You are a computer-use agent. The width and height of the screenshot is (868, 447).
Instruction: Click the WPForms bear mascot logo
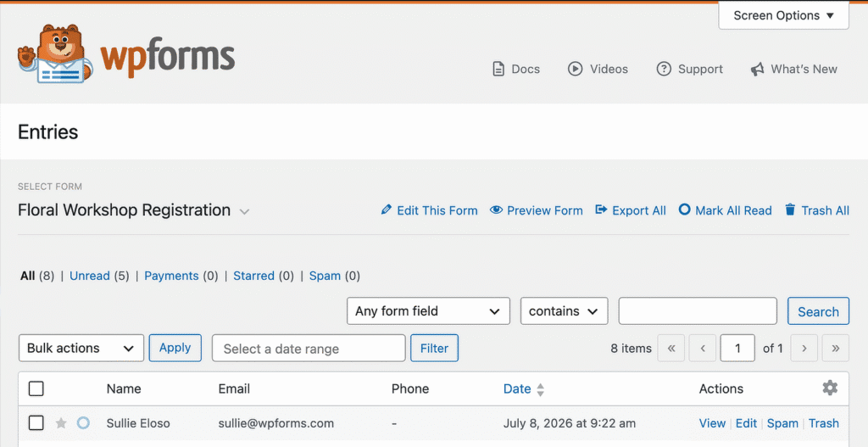click(x=52, y=53)
